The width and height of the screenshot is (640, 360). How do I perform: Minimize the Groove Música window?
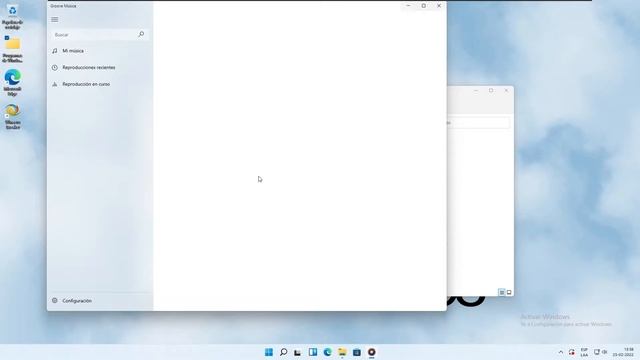[x=408, y=6]
